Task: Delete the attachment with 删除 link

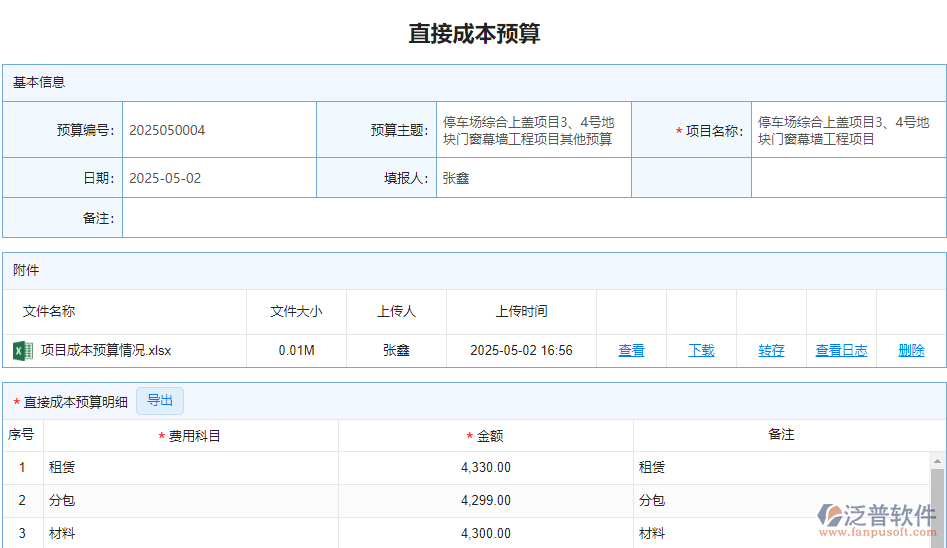Action: pos(911,350)
